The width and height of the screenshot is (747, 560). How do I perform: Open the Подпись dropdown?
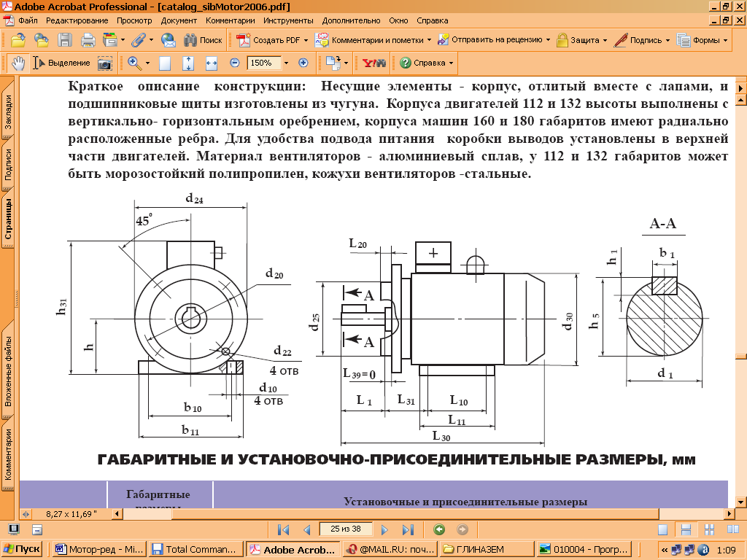pyautogui.click(x=667, y=40)
